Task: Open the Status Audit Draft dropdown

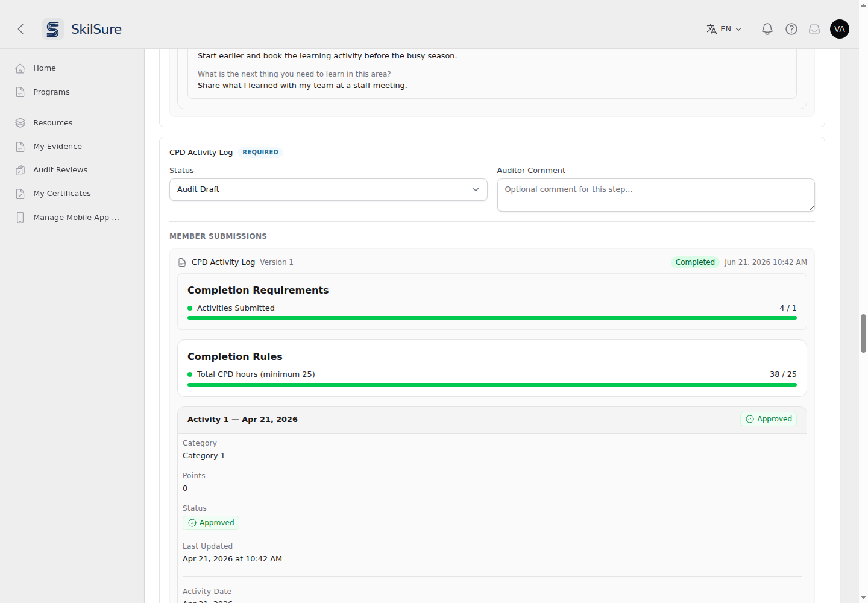Action: [329, 189]
